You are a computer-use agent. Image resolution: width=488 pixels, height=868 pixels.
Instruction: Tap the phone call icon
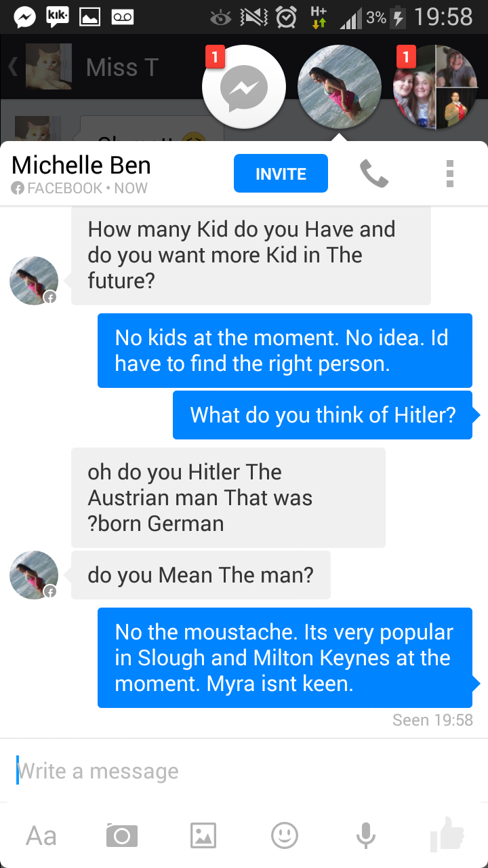pos(373,174)
